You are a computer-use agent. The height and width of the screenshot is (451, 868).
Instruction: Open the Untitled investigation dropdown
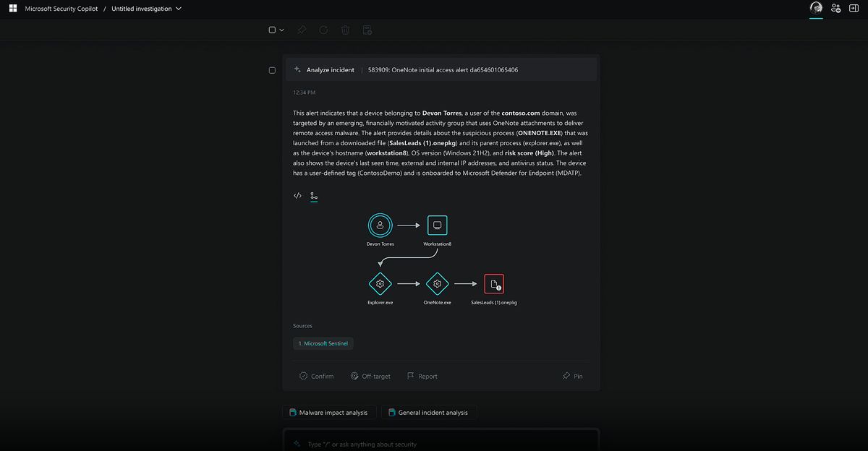[x=147, y=9]
